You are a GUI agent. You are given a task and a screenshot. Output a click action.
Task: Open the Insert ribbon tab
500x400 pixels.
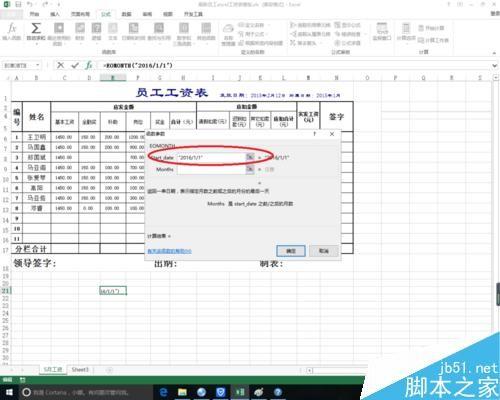pos(55,14)
